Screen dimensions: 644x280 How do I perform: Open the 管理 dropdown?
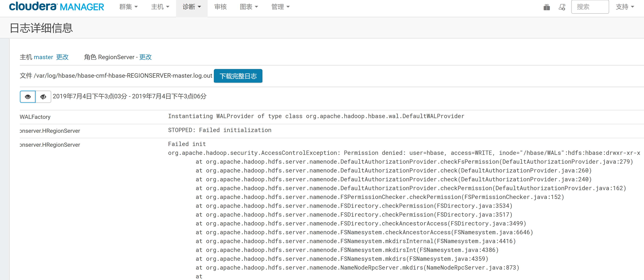pyautogui.click(x=280, y=7)
